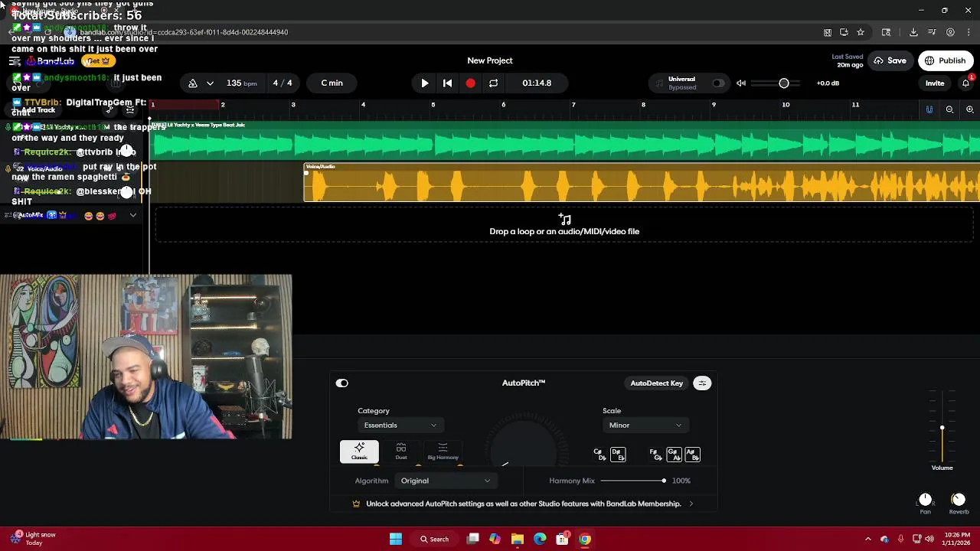Viewport: 980px width, 551px height.
Task: Select the yellow Voice/Audio region
Action: pos(642,184)
